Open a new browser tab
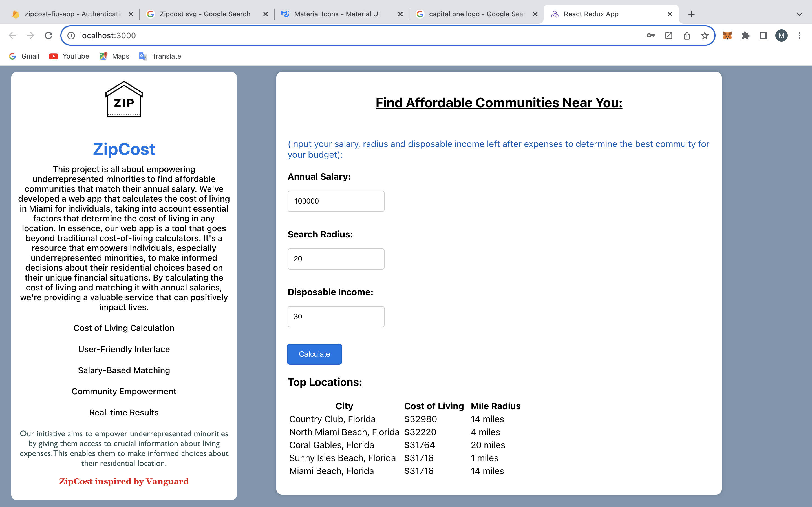812x507 pixels. tap(691, 14)
